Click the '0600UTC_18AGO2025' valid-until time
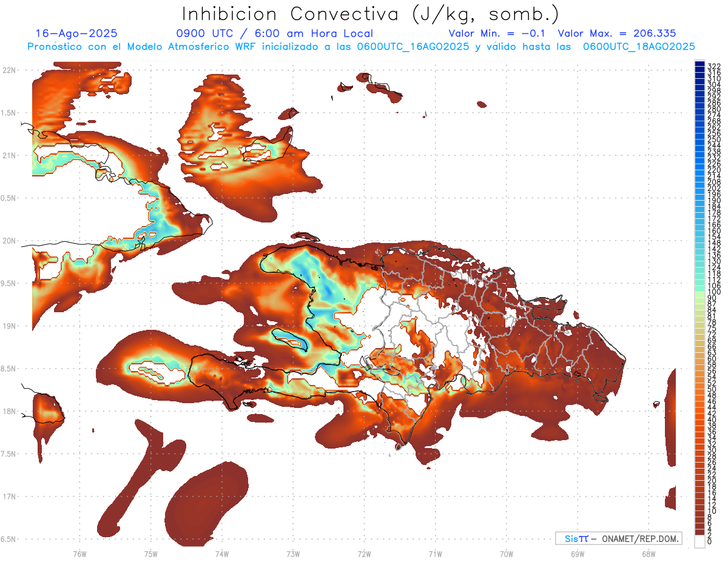This screenshot has height=562, width=728. pos(639,46)
